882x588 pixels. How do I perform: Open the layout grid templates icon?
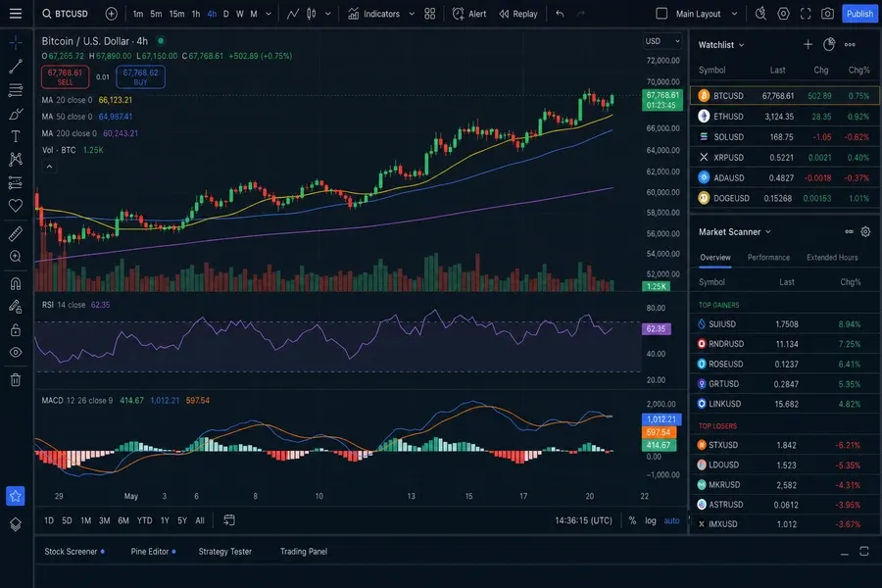tap(430, 14)
